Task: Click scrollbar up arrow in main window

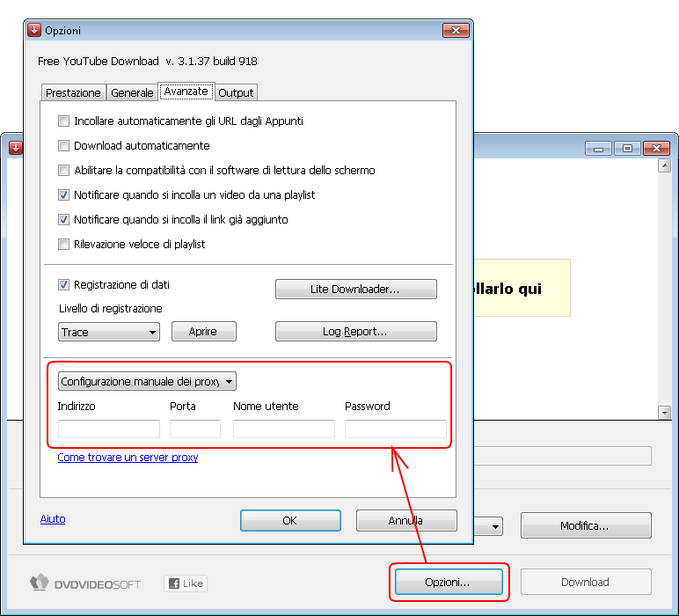Action: click(x=664, y=166)
